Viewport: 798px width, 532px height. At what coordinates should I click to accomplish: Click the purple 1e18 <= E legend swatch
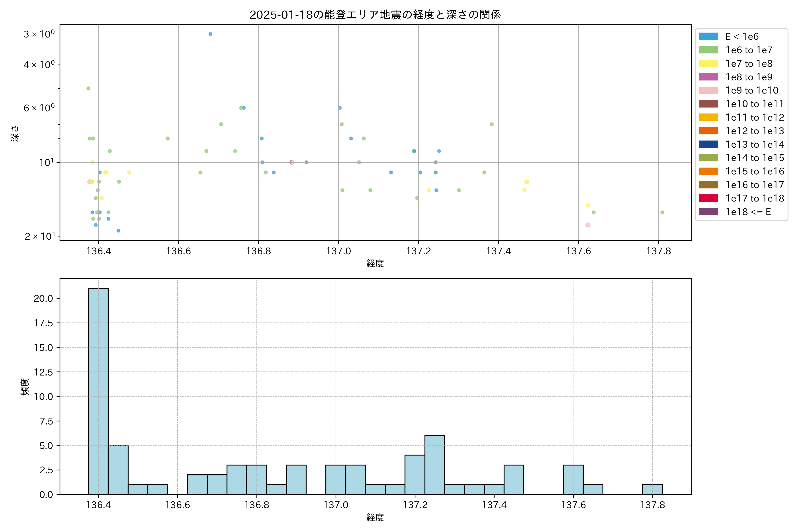[x=708, y=212]
